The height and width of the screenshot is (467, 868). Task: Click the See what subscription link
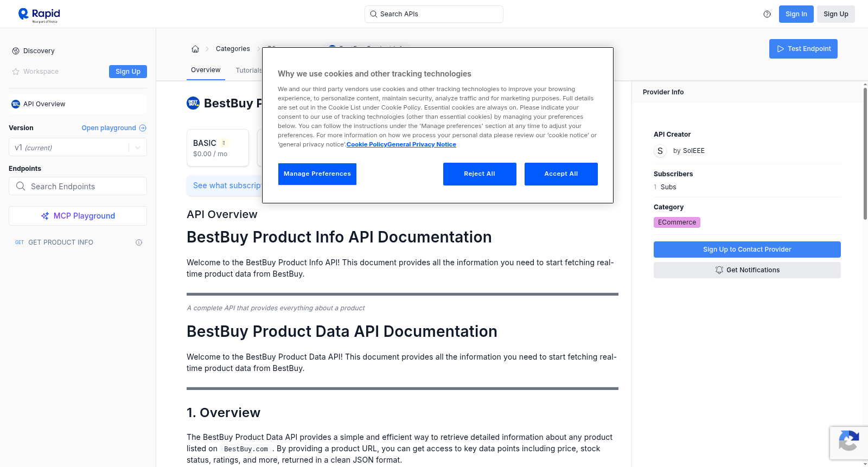(x=227, y=185)
